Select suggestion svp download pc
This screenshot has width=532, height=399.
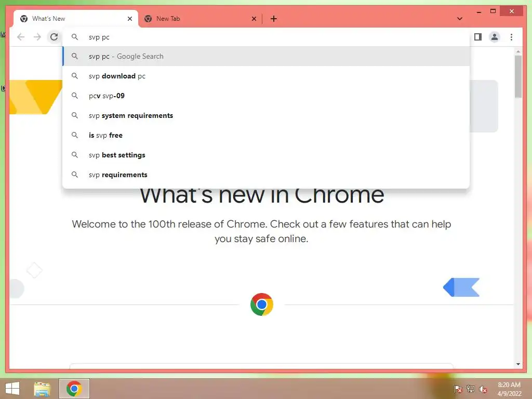pyautogui.click(x=266, y=76)
